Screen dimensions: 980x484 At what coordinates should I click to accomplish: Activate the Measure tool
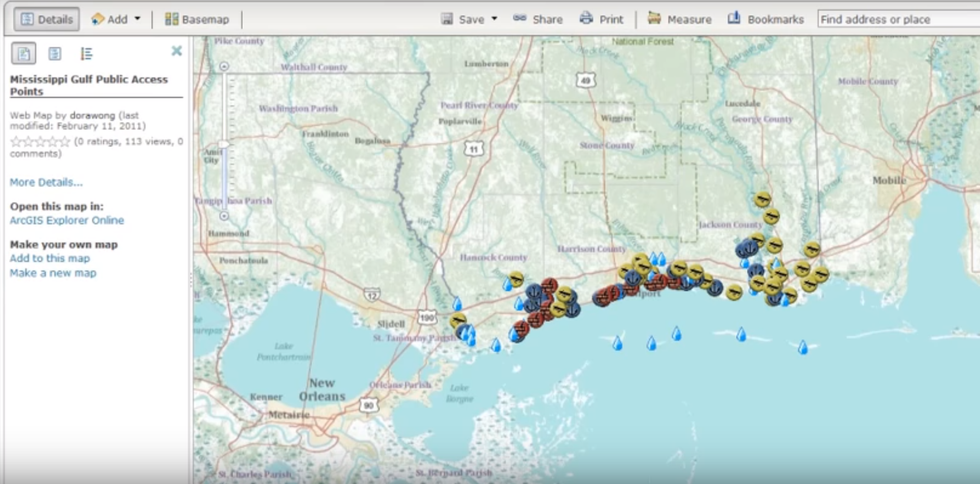point(680,19)
